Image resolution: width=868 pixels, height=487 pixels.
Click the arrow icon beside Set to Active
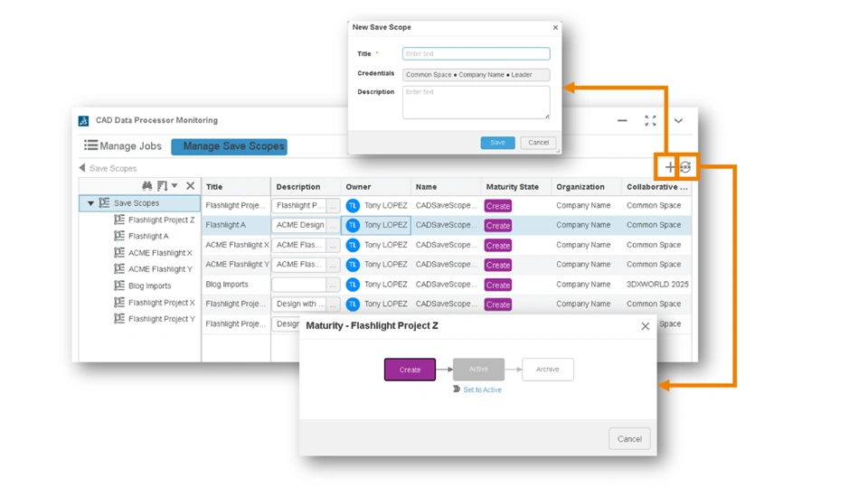click(457, 389)
